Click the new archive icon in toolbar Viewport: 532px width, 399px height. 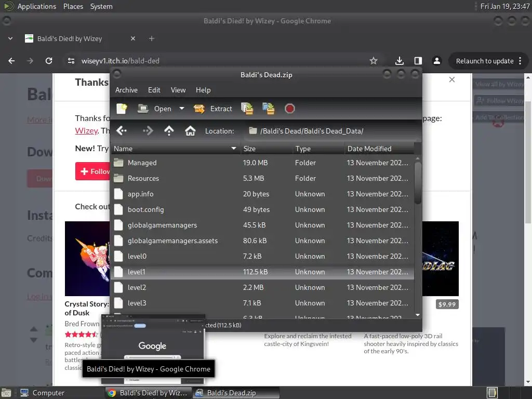coord(122,109)
